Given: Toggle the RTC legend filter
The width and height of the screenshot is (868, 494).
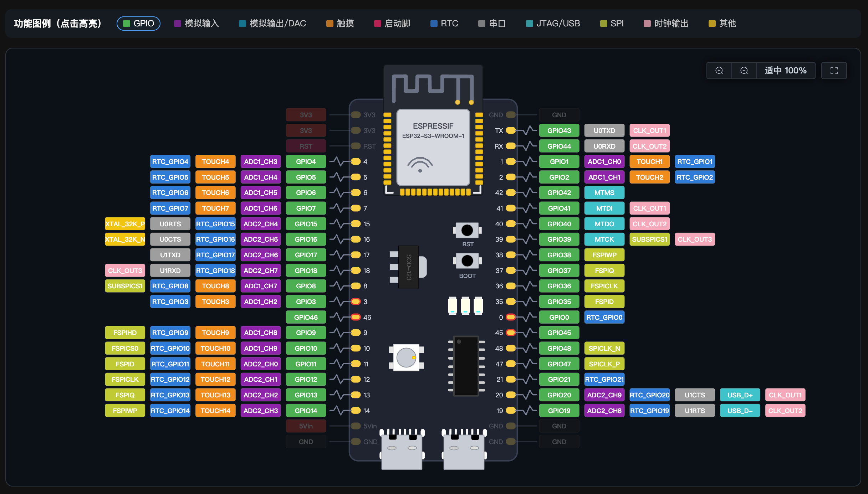Looking at the screenshot, I should tap(444, 24).
